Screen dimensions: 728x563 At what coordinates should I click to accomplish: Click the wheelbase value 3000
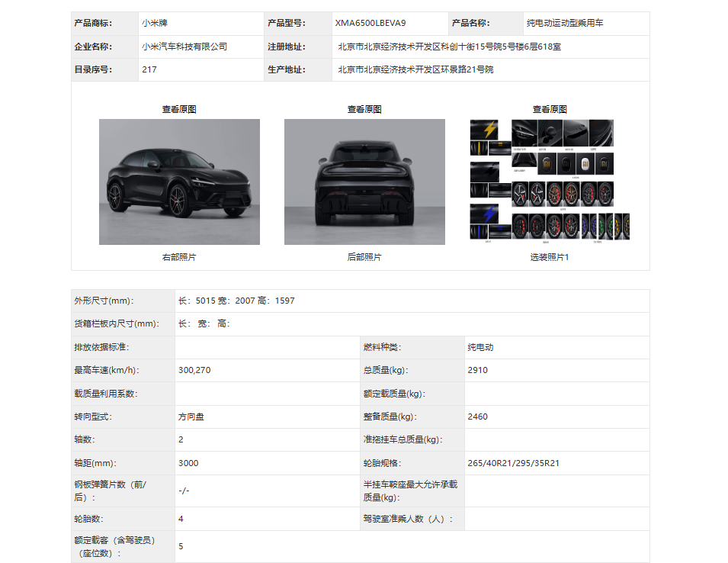(188, 463)
